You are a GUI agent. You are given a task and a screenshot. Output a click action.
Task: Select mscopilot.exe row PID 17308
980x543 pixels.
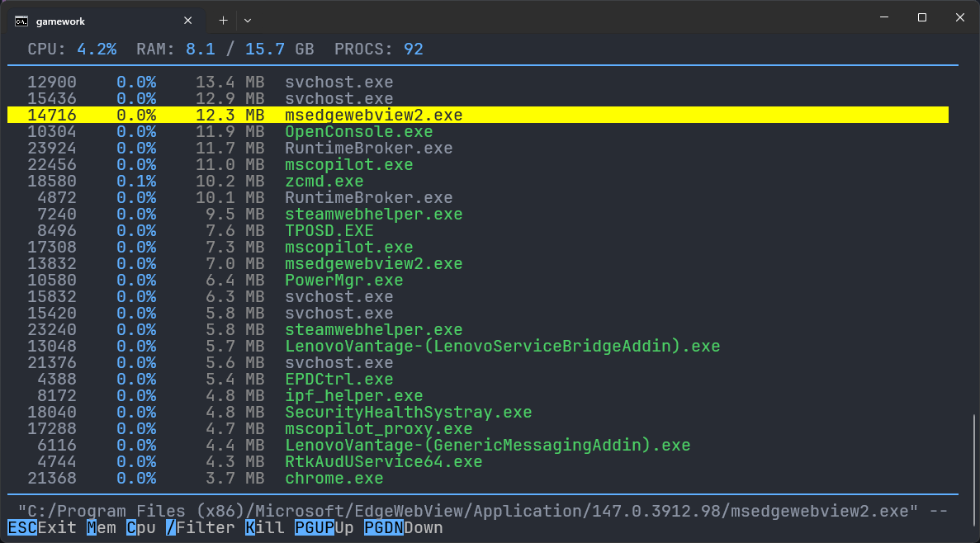pyautogui.click(x=477, y=248)
